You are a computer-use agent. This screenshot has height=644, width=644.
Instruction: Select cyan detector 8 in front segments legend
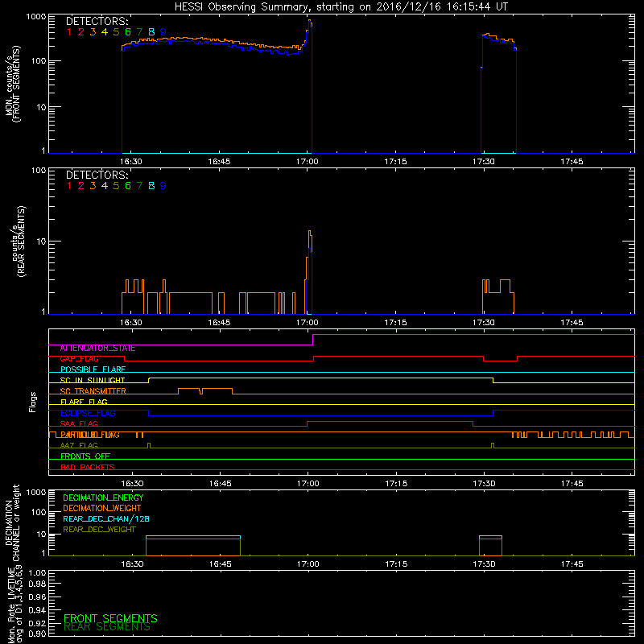[x=151, y=31]
